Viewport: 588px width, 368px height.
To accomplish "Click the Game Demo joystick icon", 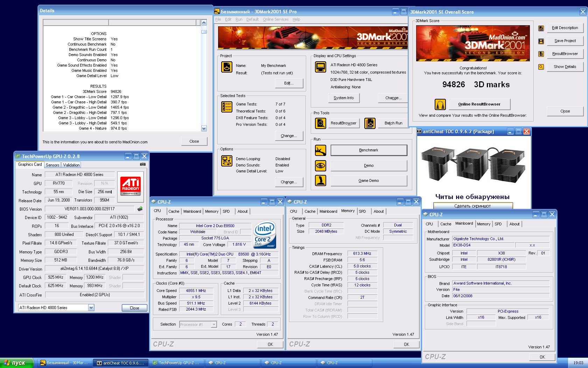I will coord(321,180).
